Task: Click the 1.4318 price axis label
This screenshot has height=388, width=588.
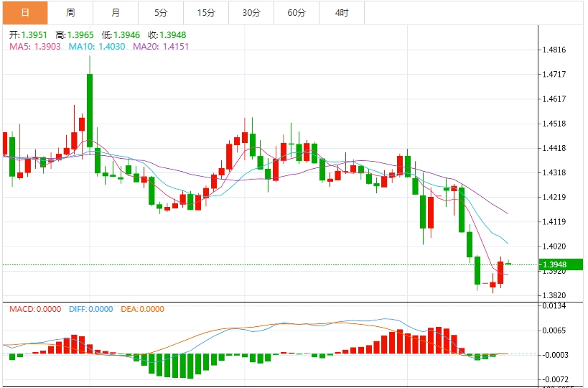Action: coord(554,172)
